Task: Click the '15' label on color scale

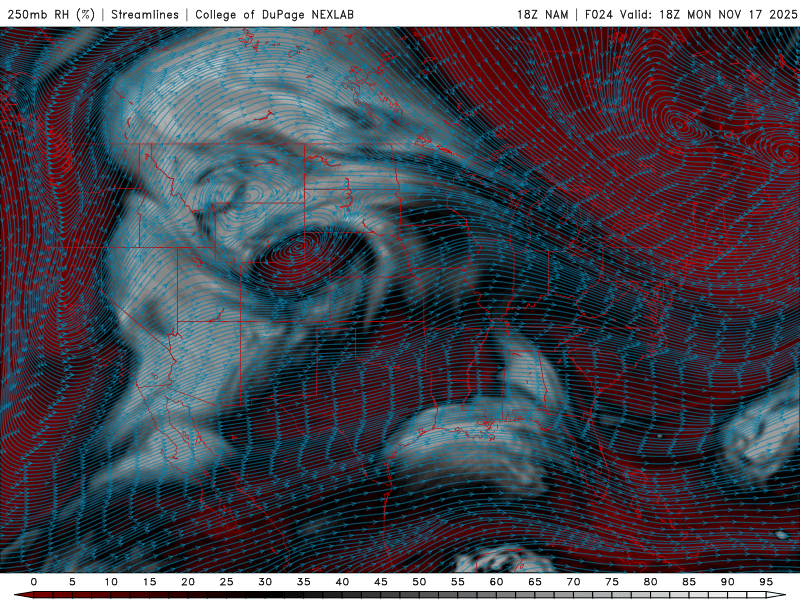Action: (x=149, y=582)
